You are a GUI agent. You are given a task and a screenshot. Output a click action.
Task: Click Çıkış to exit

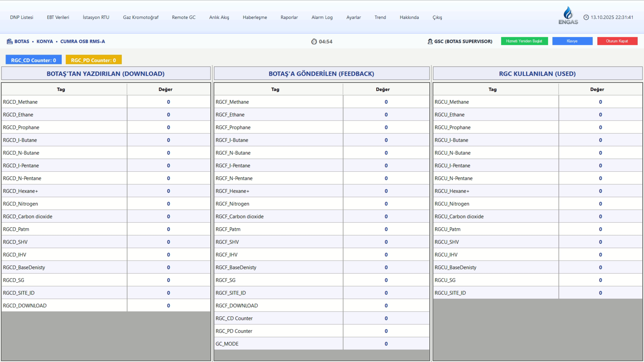[x=437, y=17]
